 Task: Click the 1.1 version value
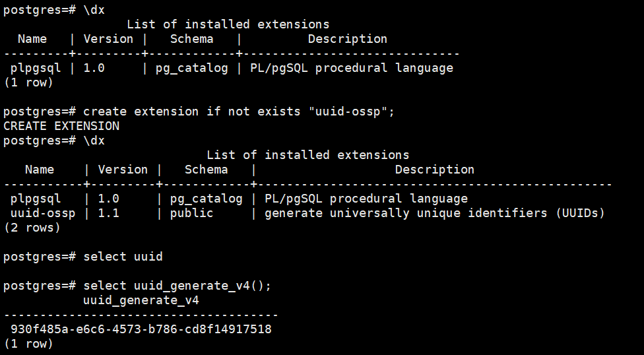pyautogui.click(x=108, y=213)
